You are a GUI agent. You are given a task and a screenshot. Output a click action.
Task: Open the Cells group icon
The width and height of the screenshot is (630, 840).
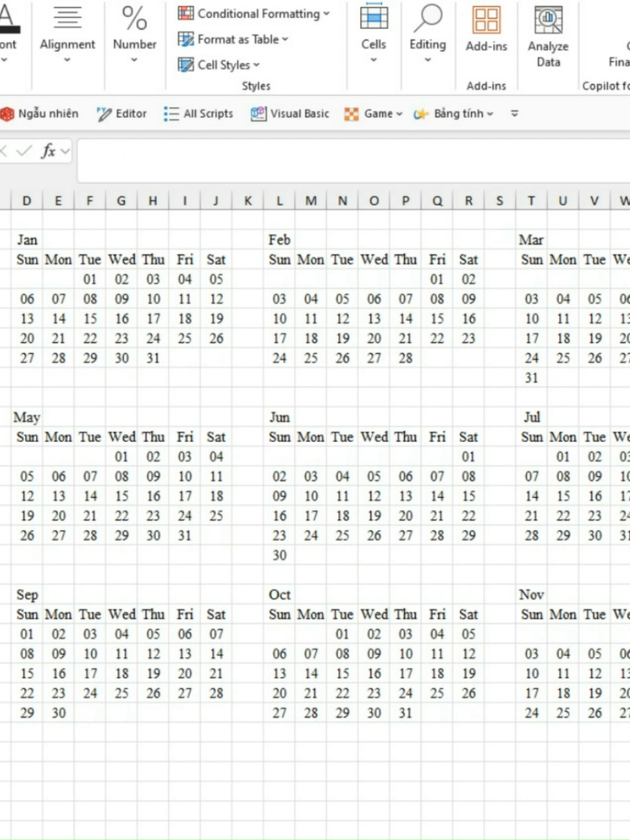pos(374,17)
